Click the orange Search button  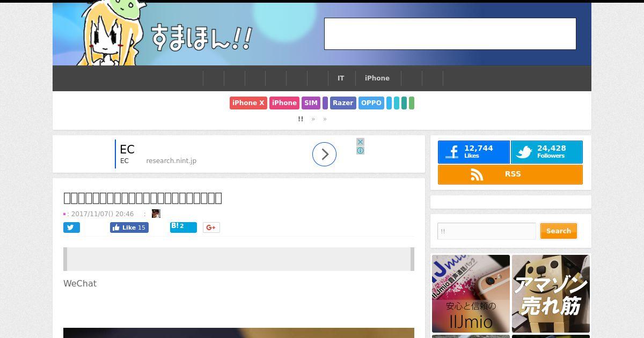tap(559, 231)
